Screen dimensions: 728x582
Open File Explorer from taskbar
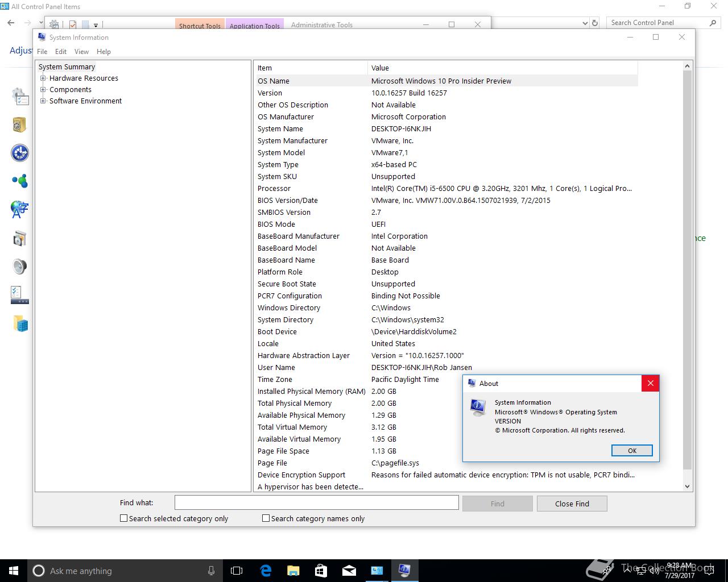coord(293,571)
